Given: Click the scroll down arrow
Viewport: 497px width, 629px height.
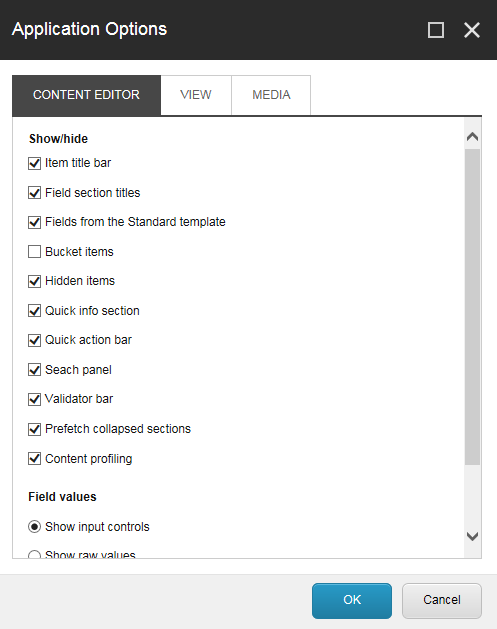Looking at the screenshot, I should point(473,536).
